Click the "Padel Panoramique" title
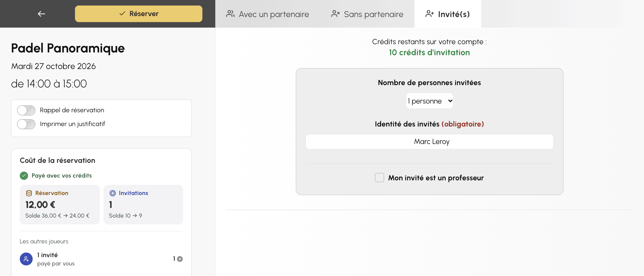Screen dimensions: 644x276 coord(68,48)
